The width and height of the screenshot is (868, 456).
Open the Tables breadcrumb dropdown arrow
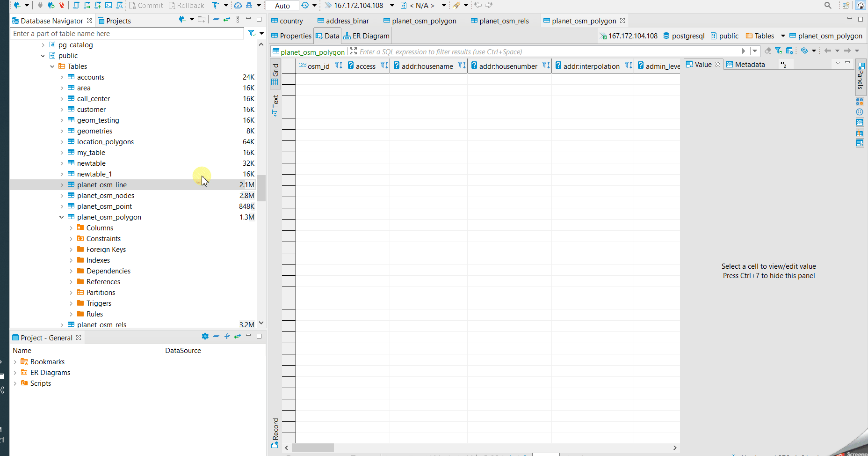(x=783, y=36)
